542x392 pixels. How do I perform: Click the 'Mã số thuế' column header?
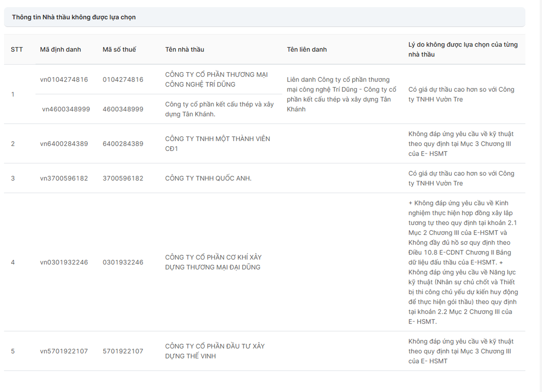(x=119, y=49)
